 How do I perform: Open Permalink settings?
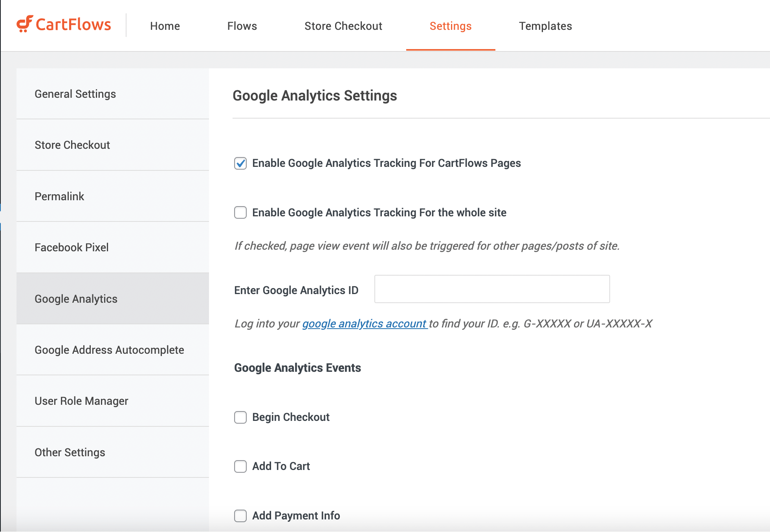pos(113,196)
